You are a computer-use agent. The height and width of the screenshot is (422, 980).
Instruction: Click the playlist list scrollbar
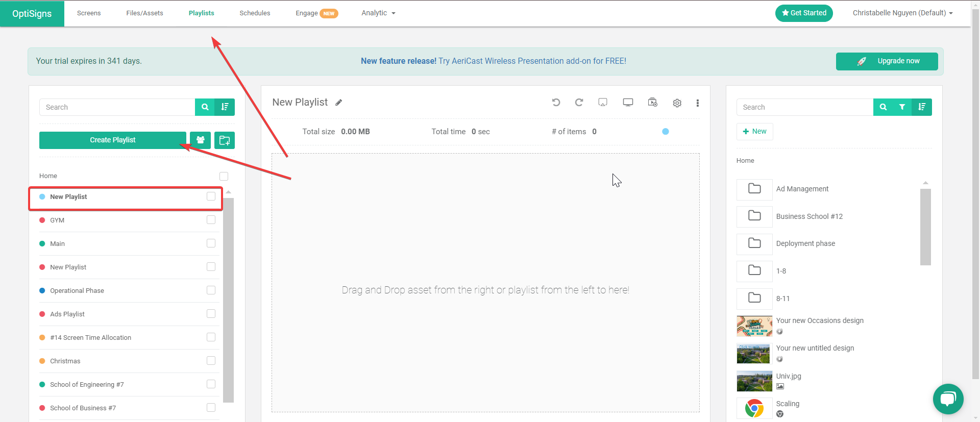coord(229,300)
